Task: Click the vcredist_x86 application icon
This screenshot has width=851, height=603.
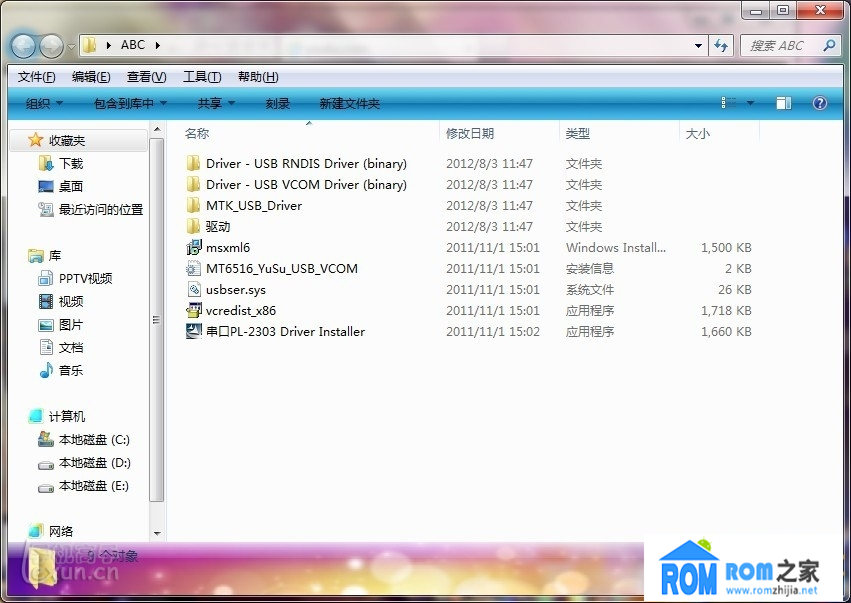Action: (194, 310)
